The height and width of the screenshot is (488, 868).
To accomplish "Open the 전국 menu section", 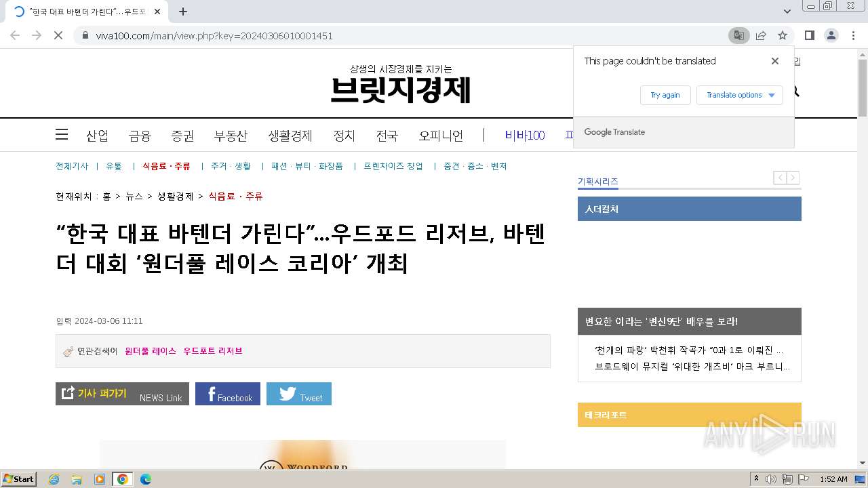I will pyautogui.click(x=387, y=136).
